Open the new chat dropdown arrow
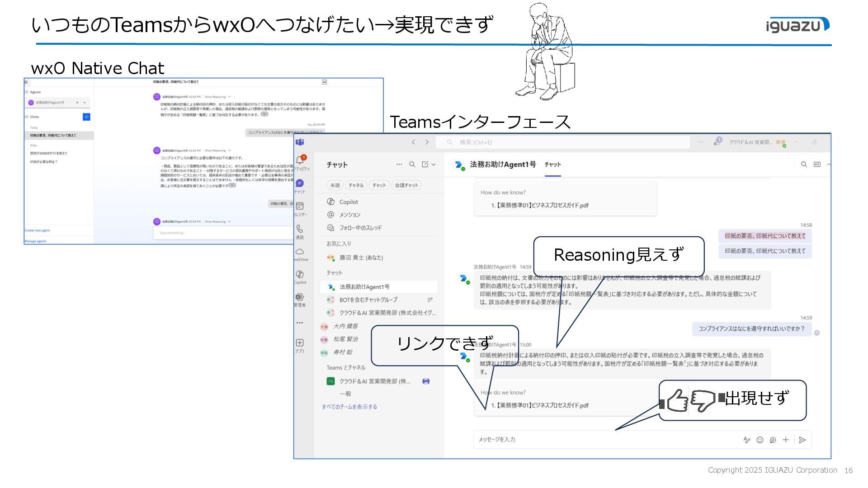Image resolution: width=868 pixels, height=488 pixels. click(x=434, y=164)
